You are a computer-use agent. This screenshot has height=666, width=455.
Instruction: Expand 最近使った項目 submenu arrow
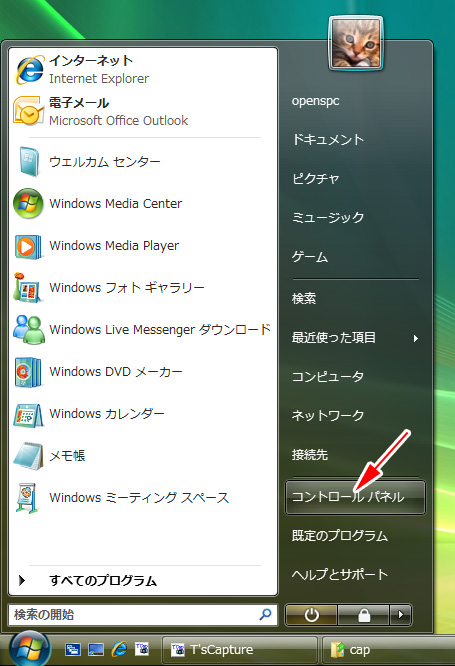(416, 339)
